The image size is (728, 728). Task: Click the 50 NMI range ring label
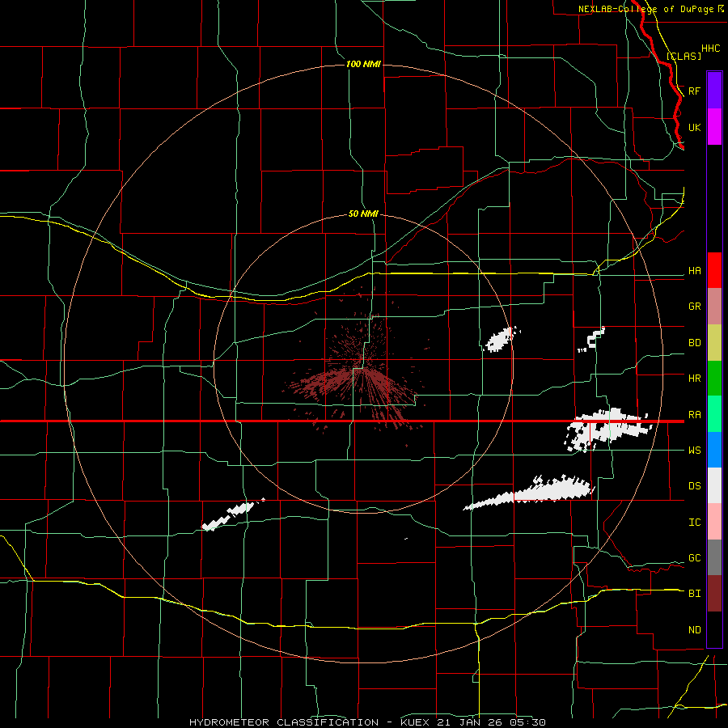click(363, 214)
